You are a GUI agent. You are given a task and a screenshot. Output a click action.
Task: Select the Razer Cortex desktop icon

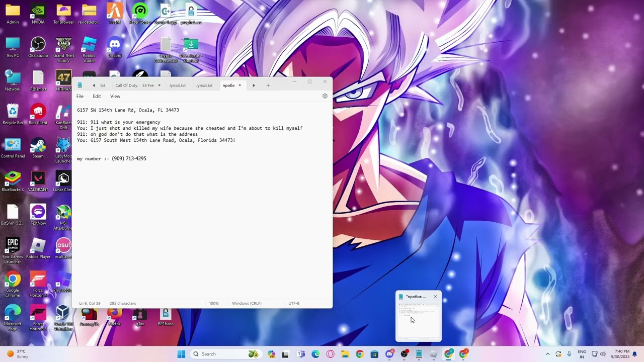tap(140, 14)
